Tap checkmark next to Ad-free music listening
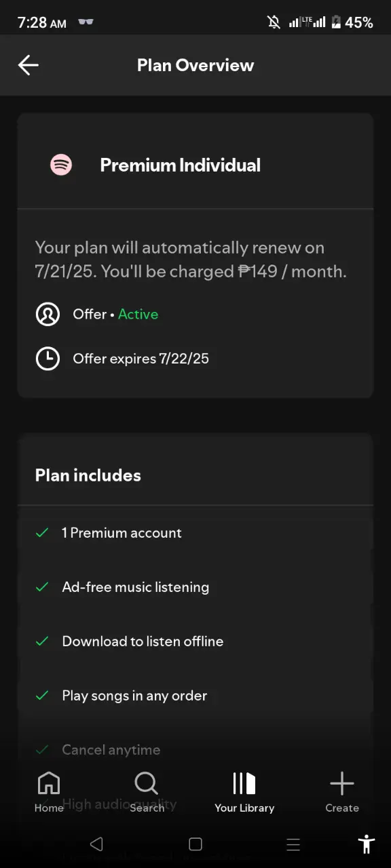The height and width of the screenshot is (868, 391). pyautogui.click(x=42, y=587)
